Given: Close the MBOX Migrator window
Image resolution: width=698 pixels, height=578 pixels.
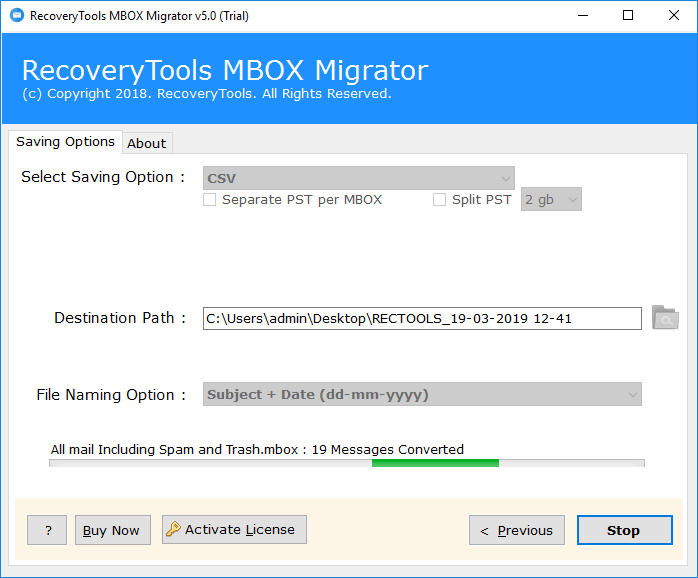Looking at the screenshot, I should click(674, 16).
